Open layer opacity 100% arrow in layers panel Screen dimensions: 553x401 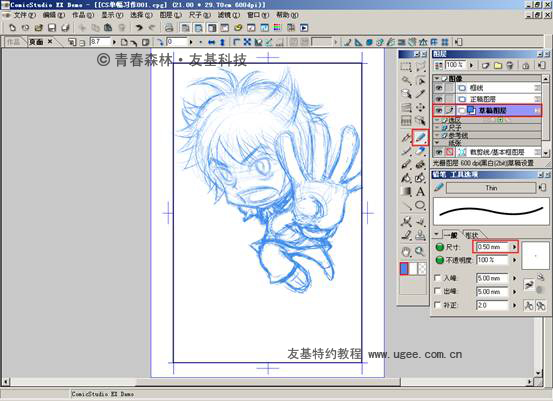coord(472,65)
